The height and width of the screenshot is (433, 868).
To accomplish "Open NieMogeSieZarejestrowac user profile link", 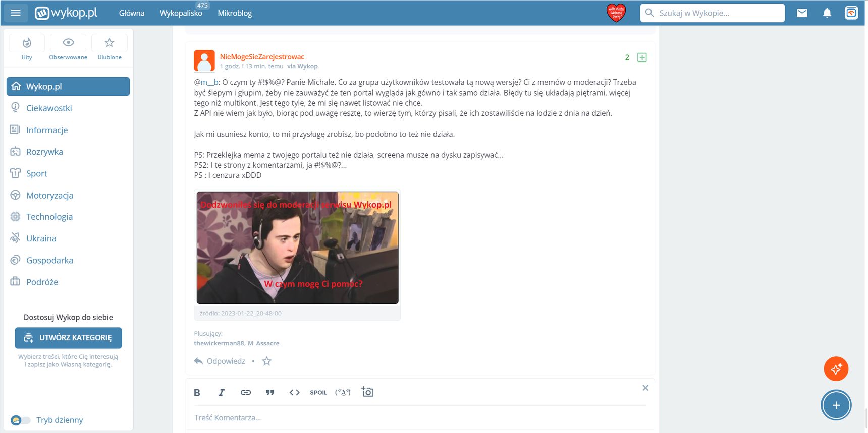I will (262, 57).
